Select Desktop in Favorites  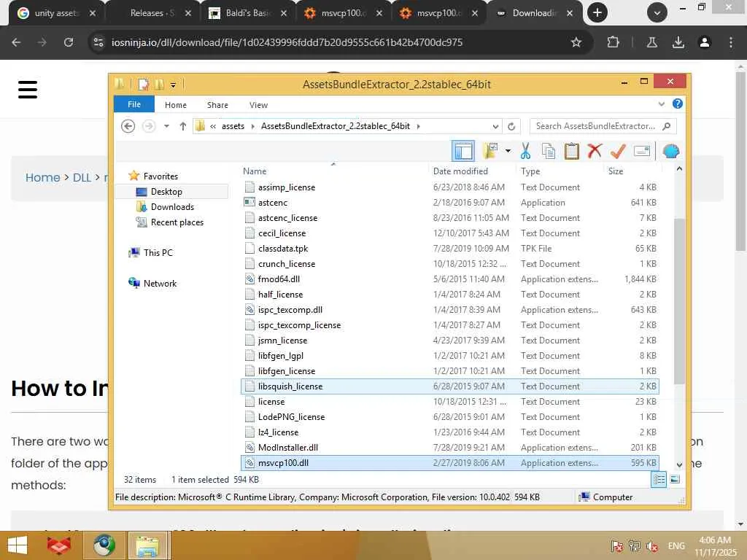[x=171, y=192]
